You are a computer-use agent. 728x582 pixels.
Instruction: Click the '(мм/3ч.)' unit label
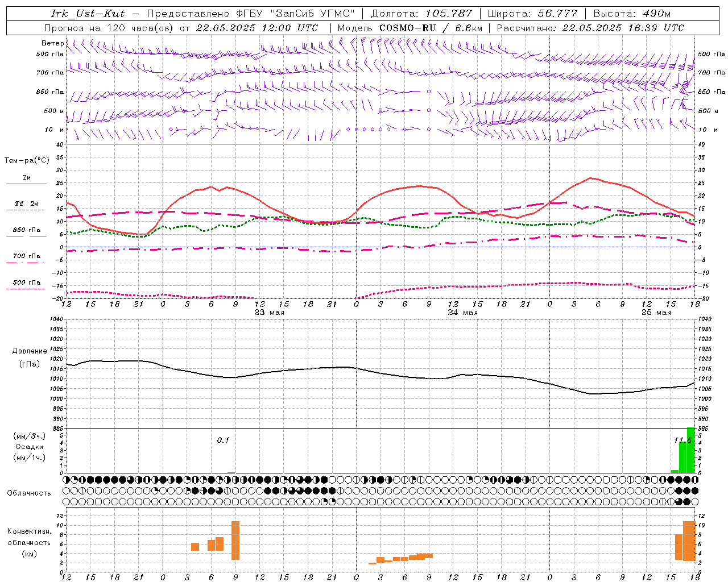pos(29,436)
